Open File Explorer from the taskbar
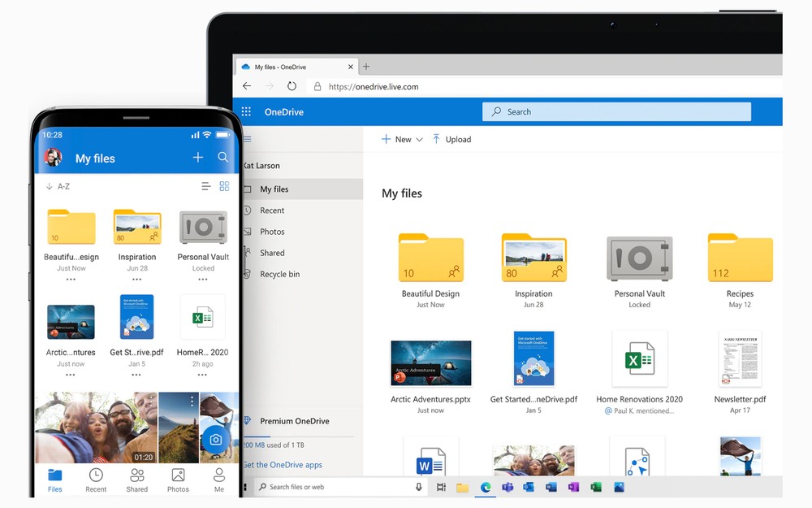The image size is (812, 508). 463,487
